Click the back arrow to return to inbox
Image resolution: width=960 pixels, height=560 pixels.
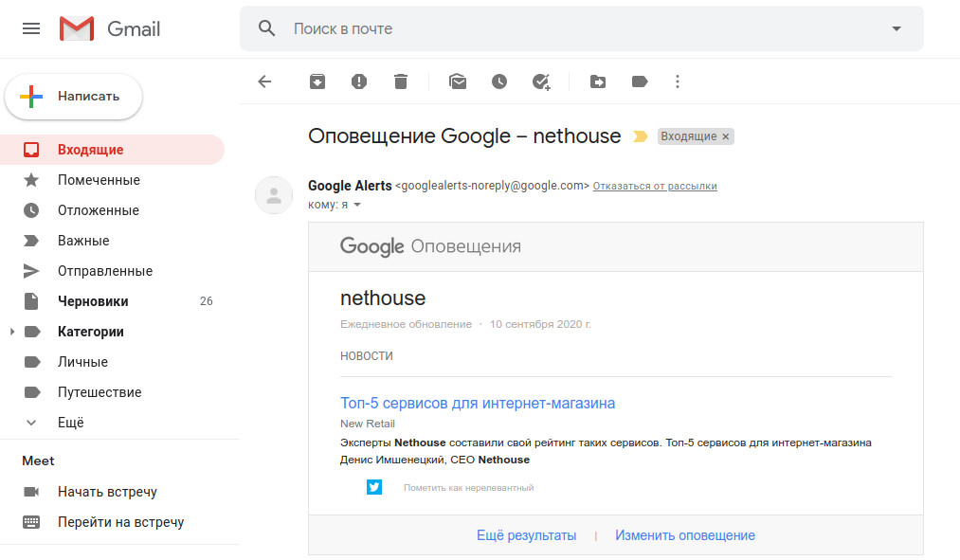point(264,81)
